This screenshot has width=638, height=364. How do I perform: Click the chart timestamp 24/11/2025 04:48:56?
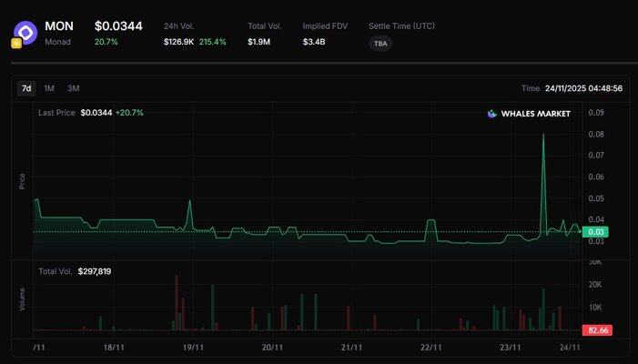[x=583, y=88]
